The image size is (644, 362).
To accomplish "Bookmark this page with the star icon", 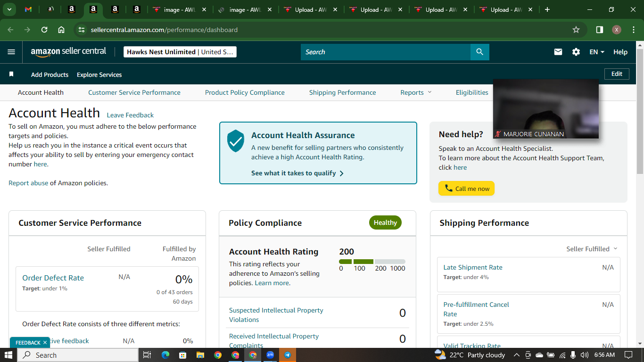I will pyautogui.click(x=576, y=30).
